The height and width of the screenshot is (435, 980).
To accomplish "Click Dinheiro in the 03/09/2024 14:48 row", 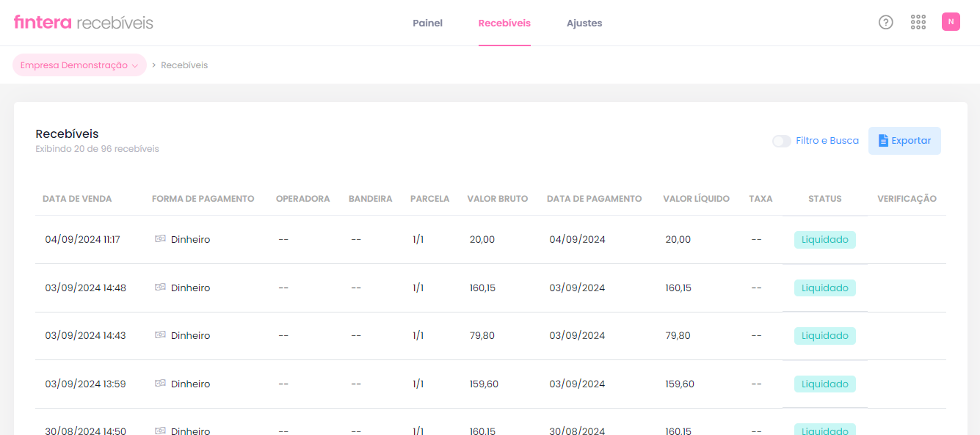I will [x=190, y=288].
